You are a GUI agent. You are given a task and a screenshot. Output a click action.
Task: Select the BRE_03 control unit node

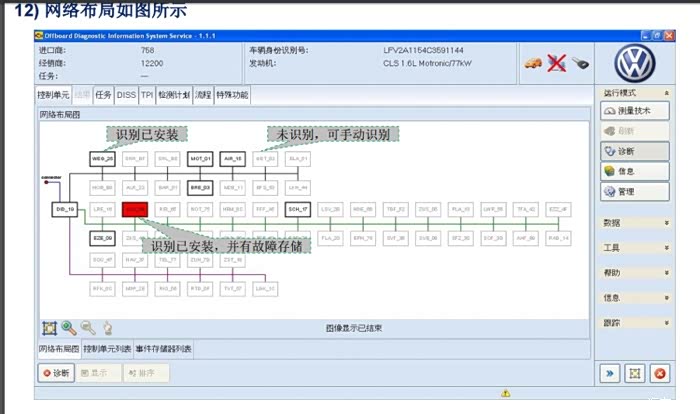[x=200, y=188]
